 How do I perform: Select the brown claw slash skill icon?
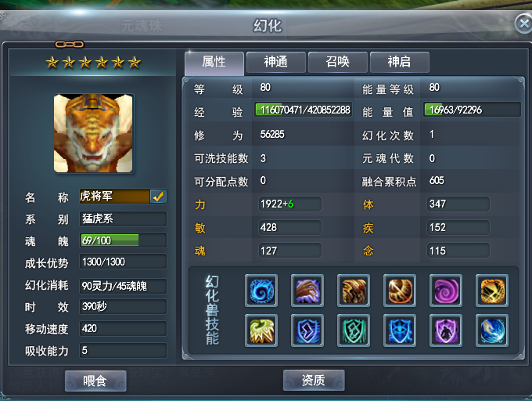(353, 291)
